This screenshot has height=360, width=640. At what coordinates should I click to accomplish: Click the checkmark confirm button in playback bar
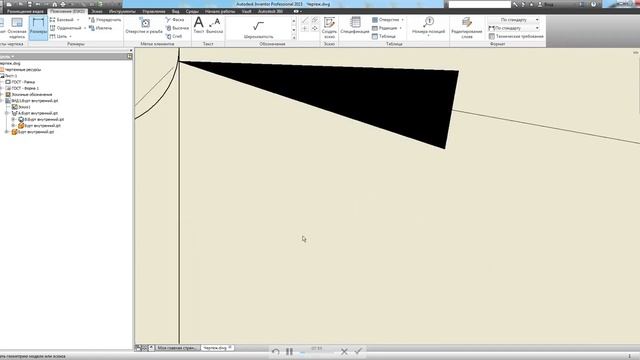point(358,351)
